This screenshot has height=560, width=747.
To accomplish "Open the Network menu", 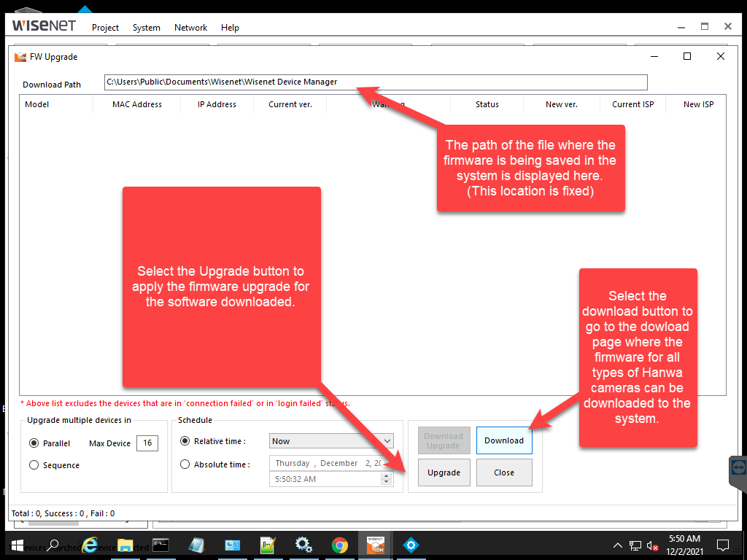I will pyautogui.click(x=190, y=28).
